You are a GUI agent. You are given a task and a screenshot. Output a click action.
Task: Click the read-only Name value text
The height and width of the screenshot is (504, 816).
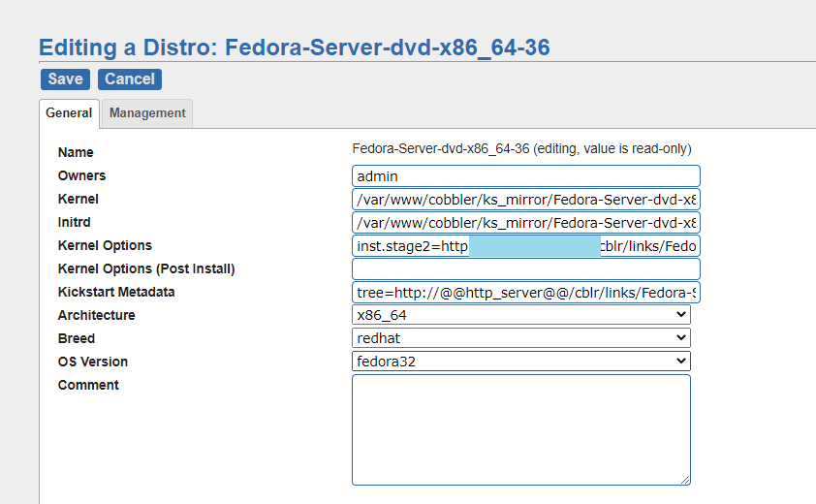click(x=521, y=149)
